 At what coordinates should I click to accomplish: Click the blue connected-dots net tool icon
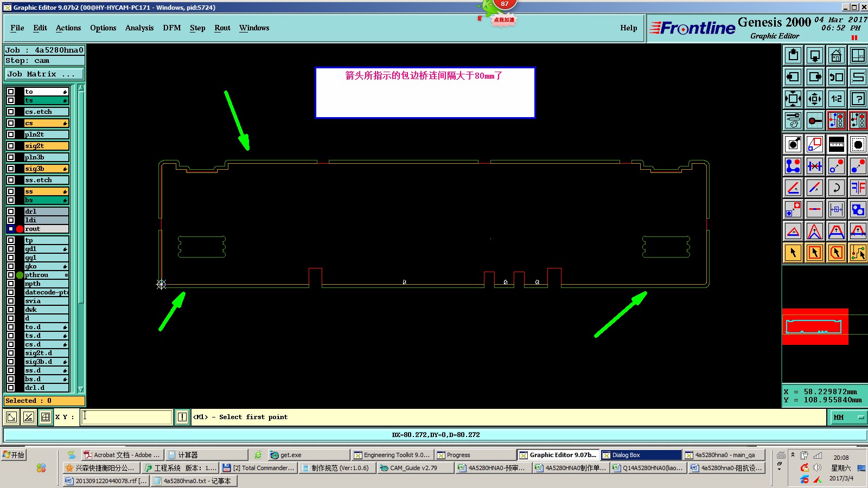[x=793, y=166]
